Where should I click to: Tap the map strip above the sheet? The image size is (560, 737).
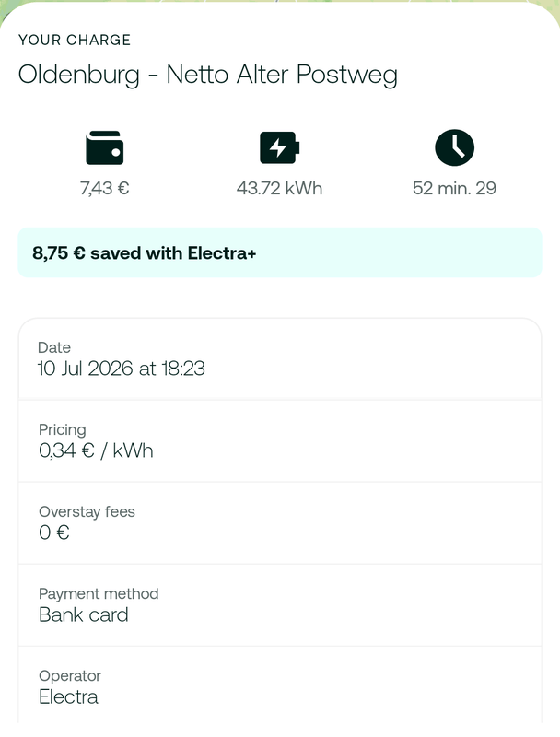(x=280, y=2)
